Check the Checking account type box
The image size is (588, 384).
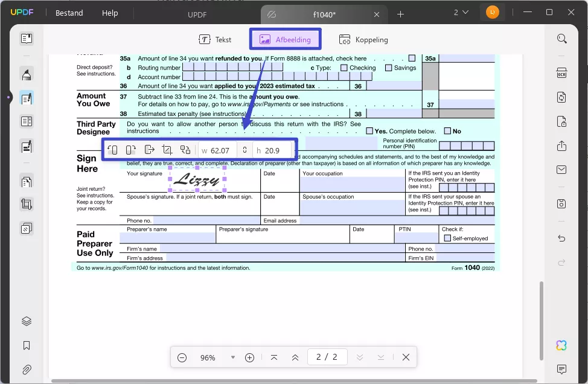click(344, 68)
